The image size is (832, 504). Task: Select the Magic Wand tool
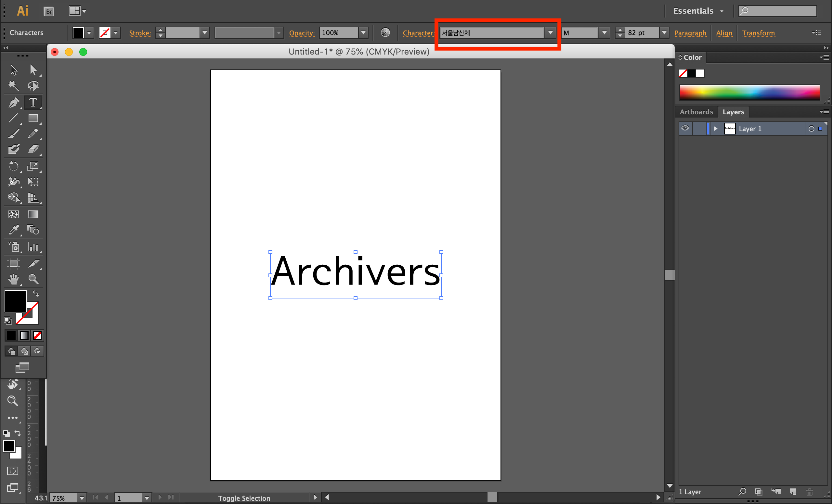(x=14, y=86)
